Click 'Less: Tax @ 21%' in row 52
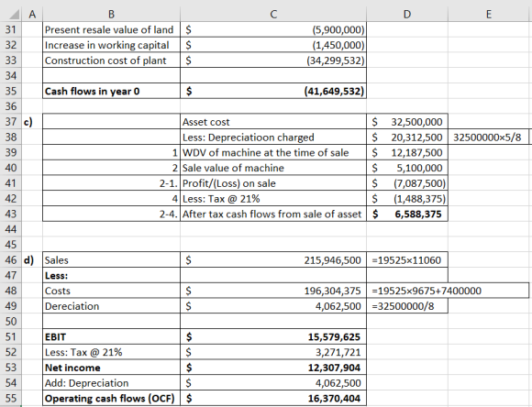 tap(111, 352)
